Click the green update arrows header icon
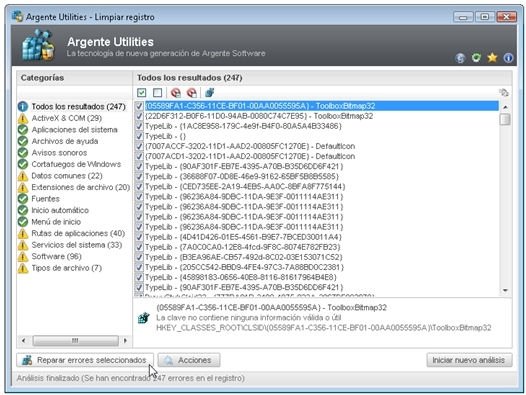This screenshot has height=395, width=526. tap(476, 58)
